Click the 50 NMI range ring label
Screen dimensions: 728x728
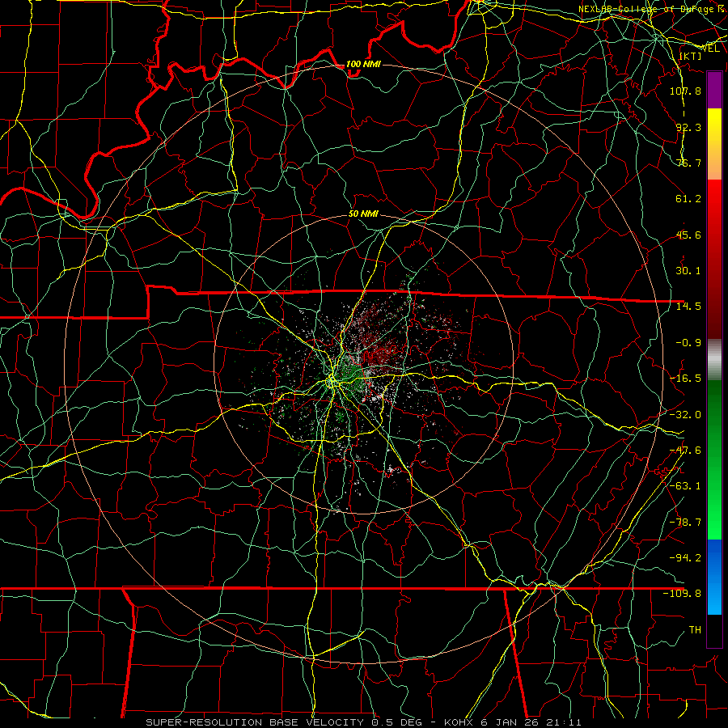click(363, 214)
